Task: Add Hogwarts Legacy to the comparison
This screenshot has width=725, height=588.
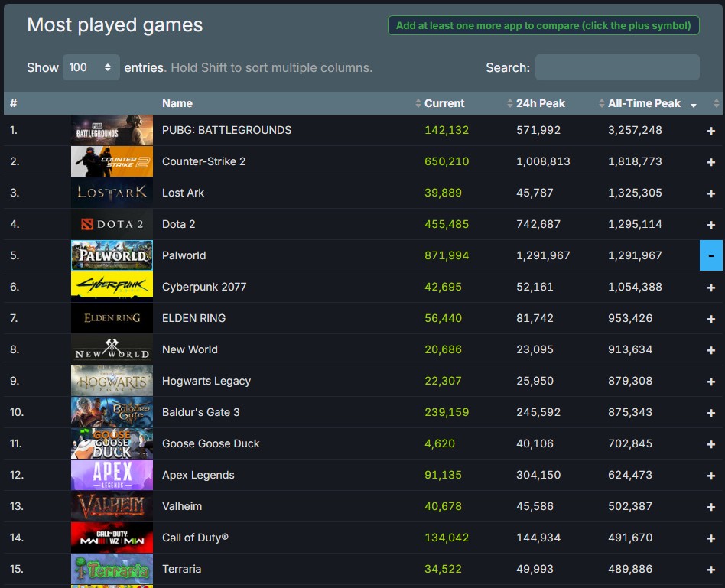Action: (710, 381)
